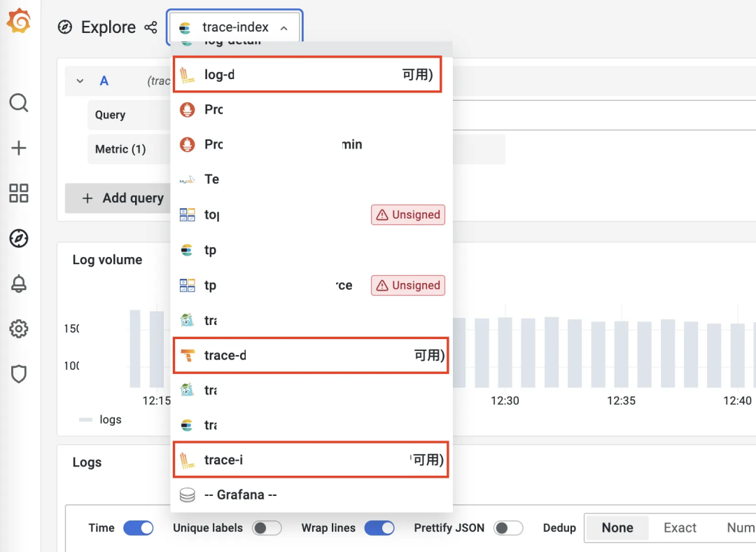
Task: Click the Explore page title
Action: coord(108,27)
